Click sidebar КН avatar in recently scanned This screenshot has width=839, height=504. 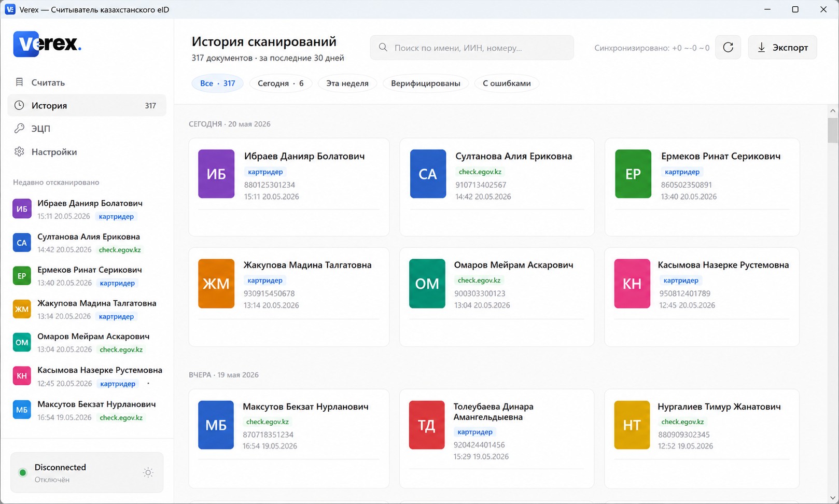point(22,376)
